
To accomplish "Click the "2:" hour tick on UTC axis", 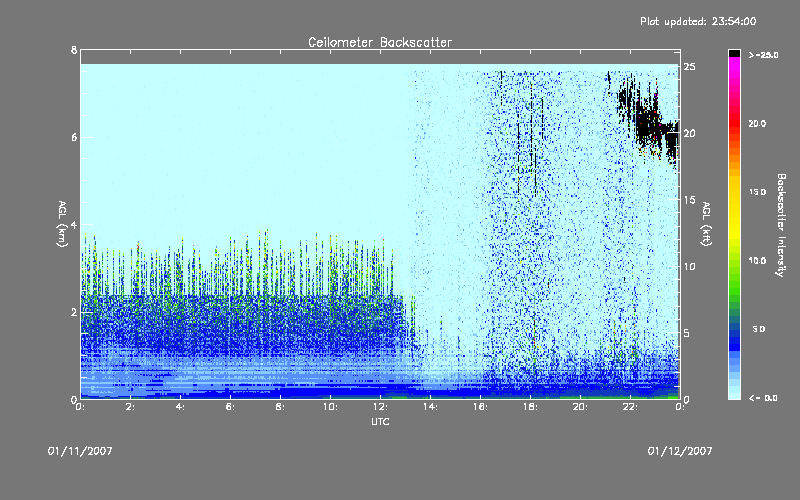I will [x=131, y=407].
